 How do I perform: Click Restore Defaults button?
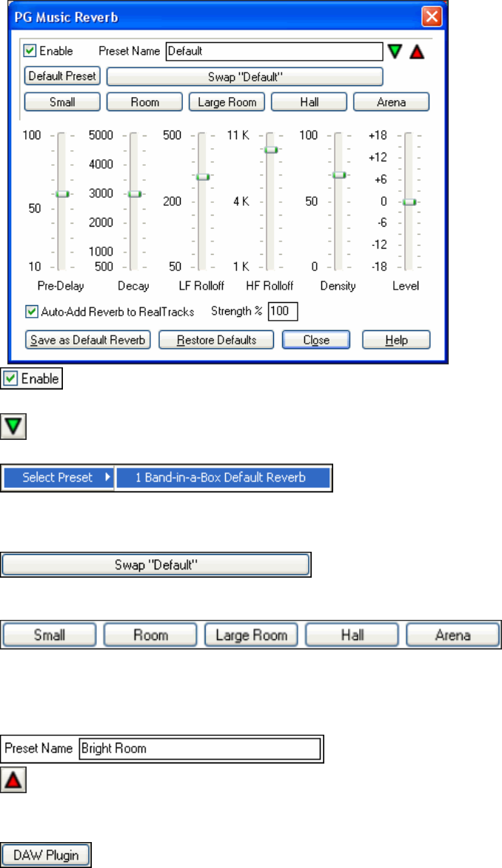pyautogui.click(x=216, y=340)
